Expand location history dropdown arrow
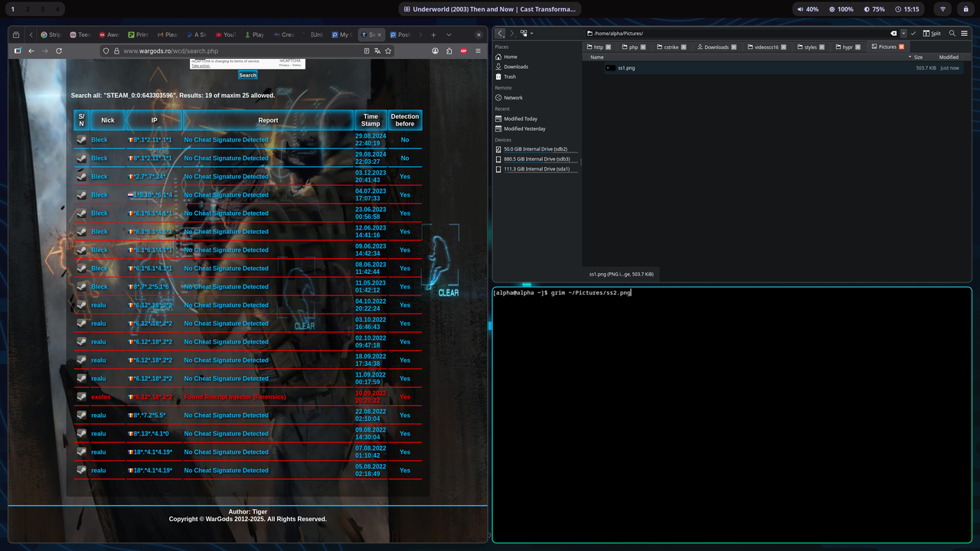This screenshot has height=551, width=980. click(x=903, y=33)
